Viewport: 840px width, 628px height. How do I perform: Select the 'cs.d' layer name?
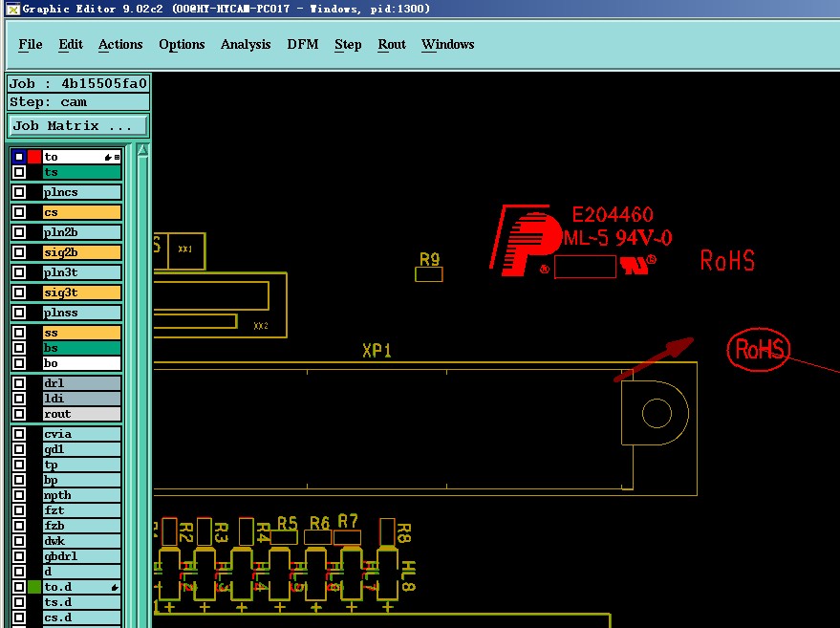pos(81,617)
